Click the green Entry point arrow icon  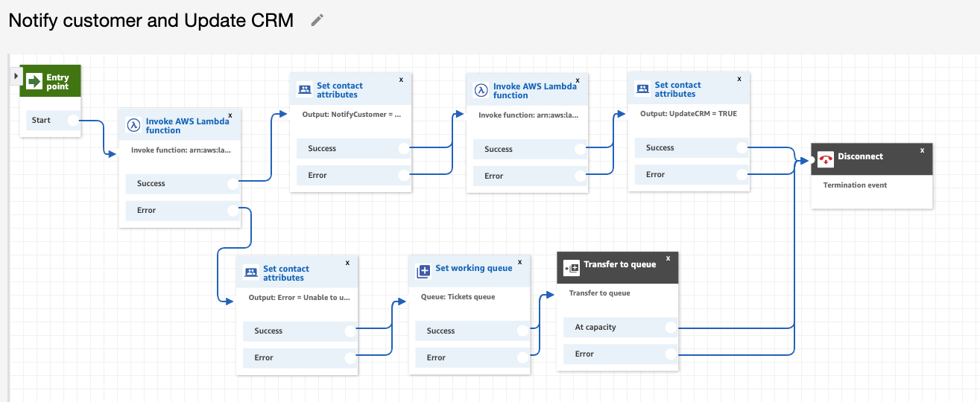coord(34,82)
